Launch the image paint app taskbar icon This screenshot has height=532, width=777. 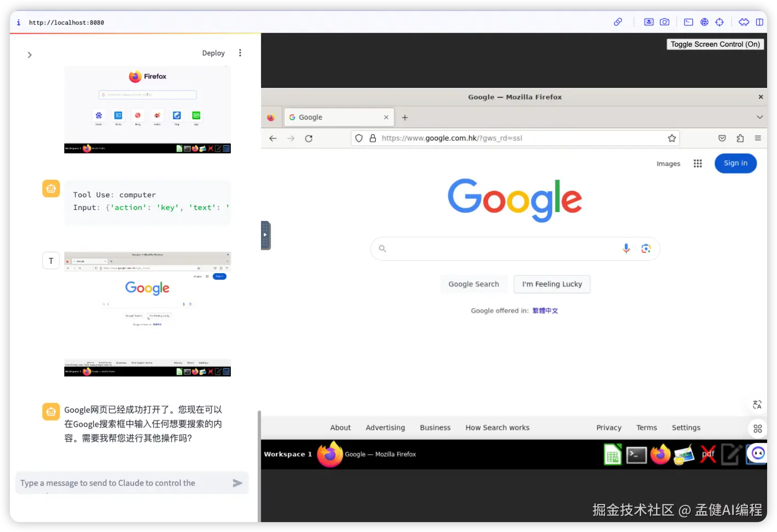[x=684, y=455]
